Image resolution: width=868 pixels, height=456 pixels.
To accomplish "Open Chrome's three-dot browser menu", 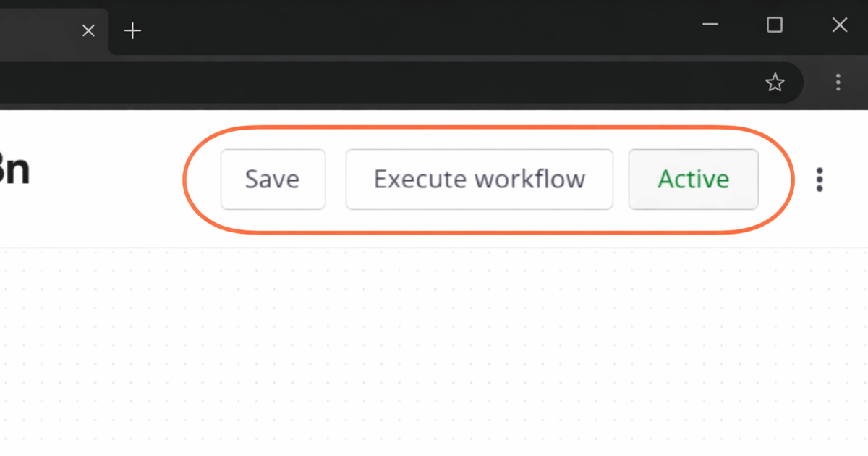I will pyautogui.click(x=837, y=83).
